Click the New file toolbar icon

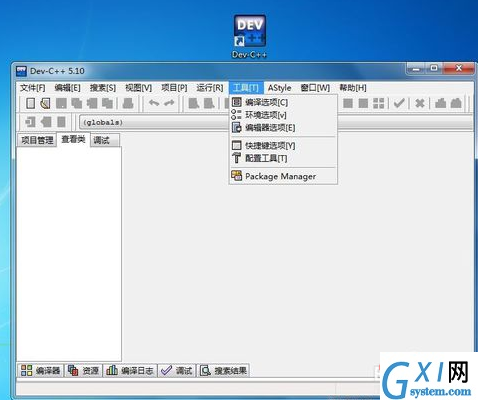click(30, 103)
